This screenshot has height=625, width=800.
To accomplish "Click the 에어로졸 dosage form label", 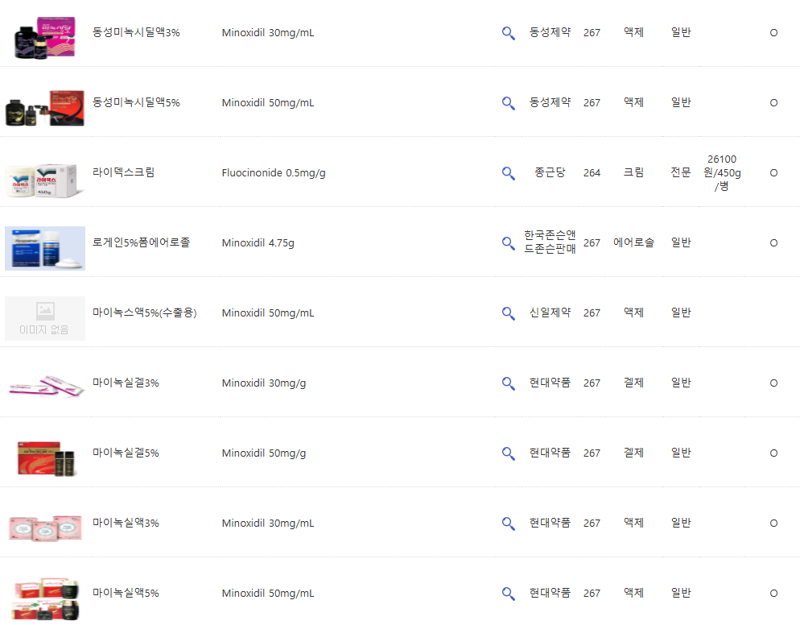I will (636, 242).
